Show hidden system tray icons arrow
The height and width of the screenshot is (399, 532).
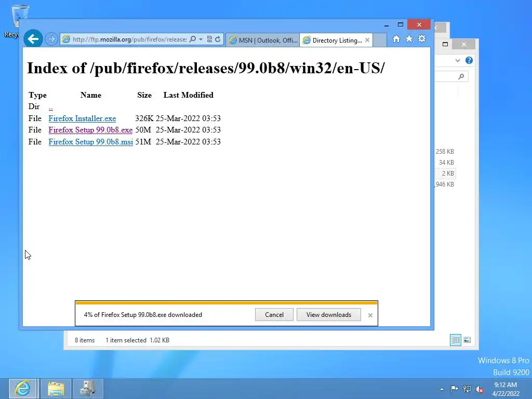click(442, 389)
